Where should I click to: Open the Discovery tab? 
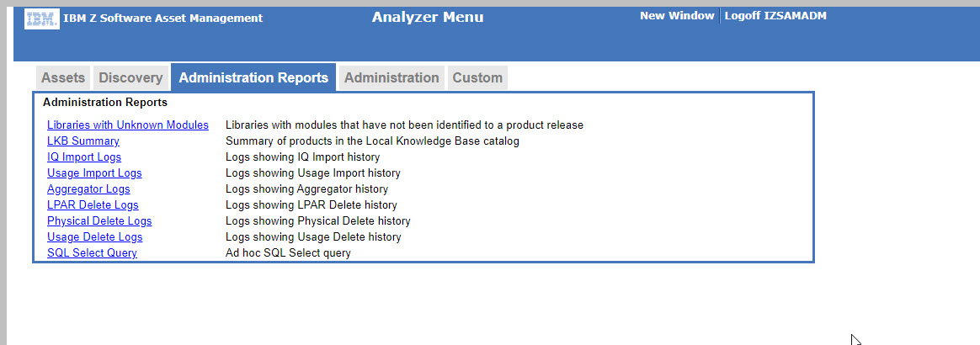click(x=130, y=77)
